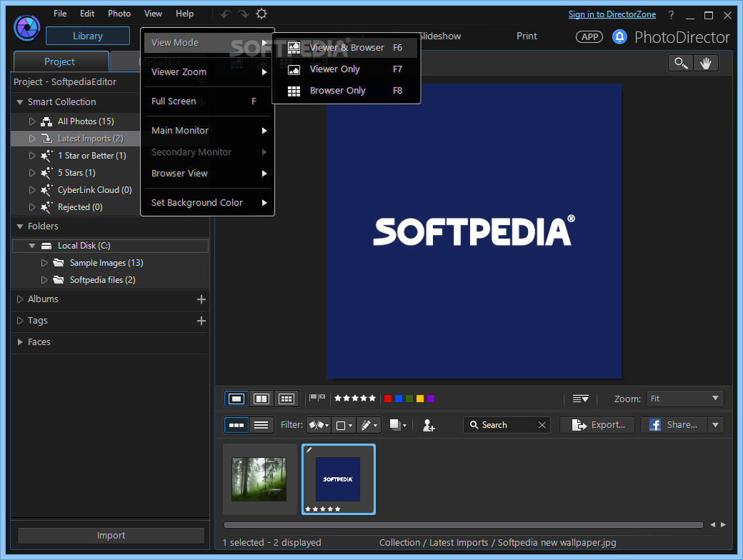Open the Main Monitor submenu
This screenshot has height=560, width=743.
pos(208,131)
